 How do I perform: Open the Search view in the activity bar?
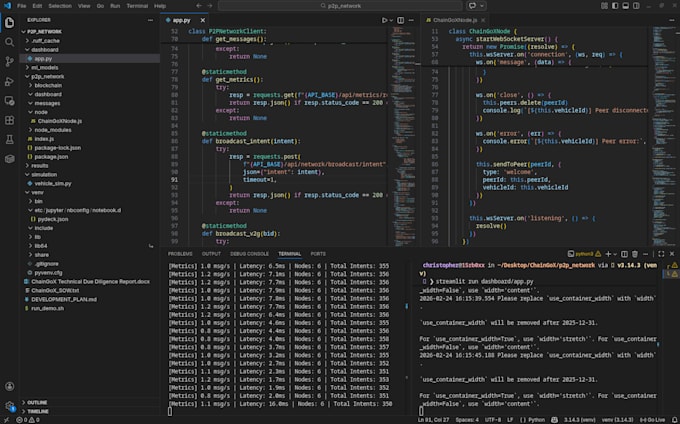[x=9, y=42]
